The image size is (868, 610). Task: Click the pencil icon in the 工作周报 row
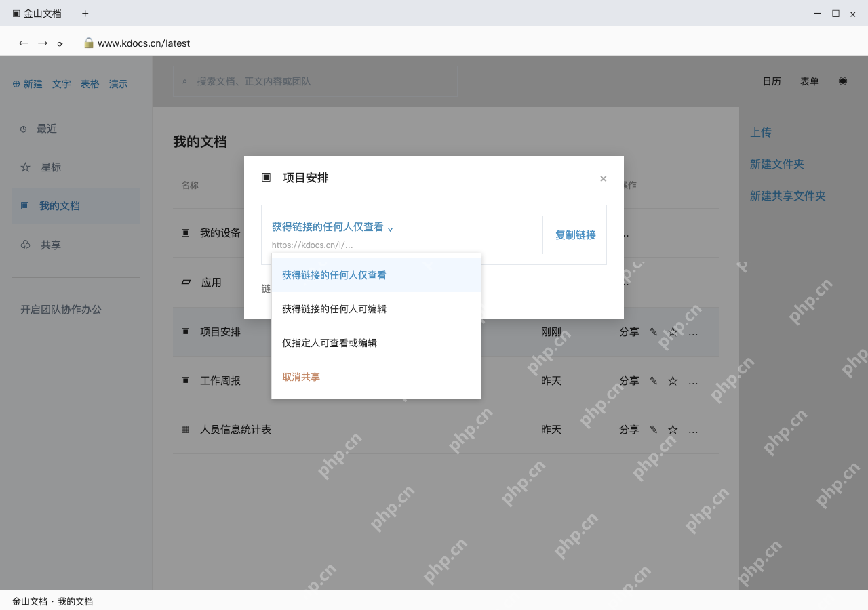tap(654, 381)
